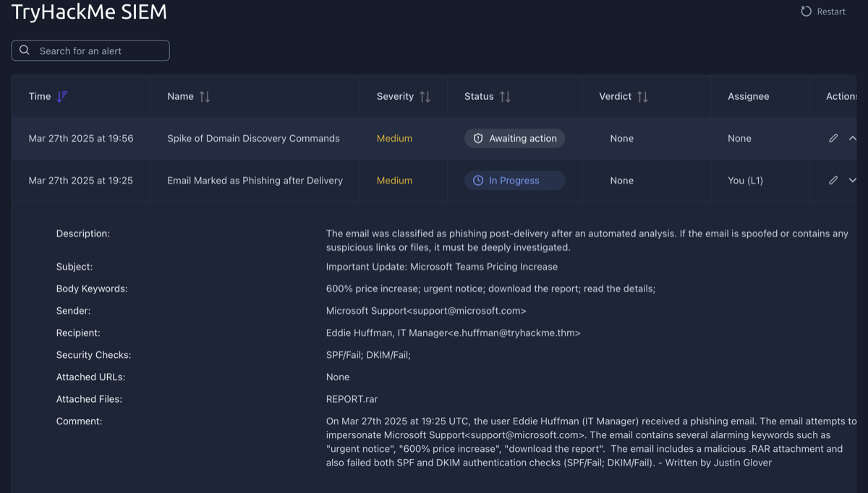Sort alerts using the Severity column arrows
The height and width of the screenshot is (493, 868).
tap(425, 95)
